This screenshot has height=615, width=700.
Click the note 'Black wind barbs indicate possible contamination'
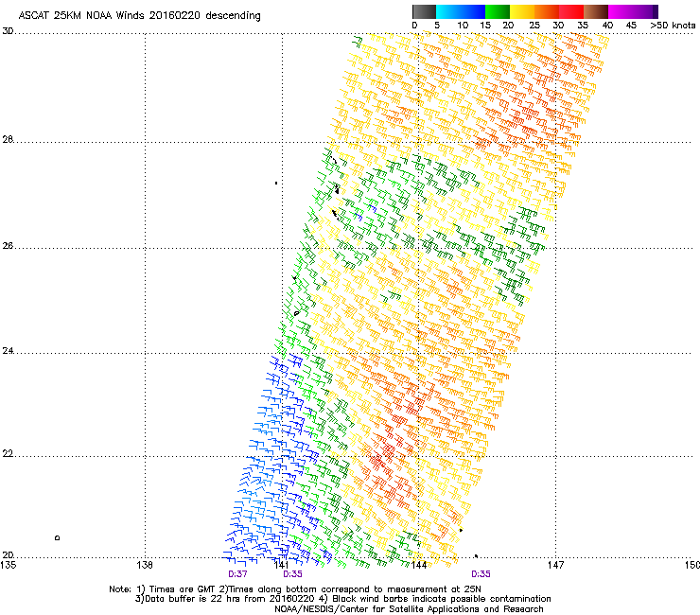tap(442, 599)
